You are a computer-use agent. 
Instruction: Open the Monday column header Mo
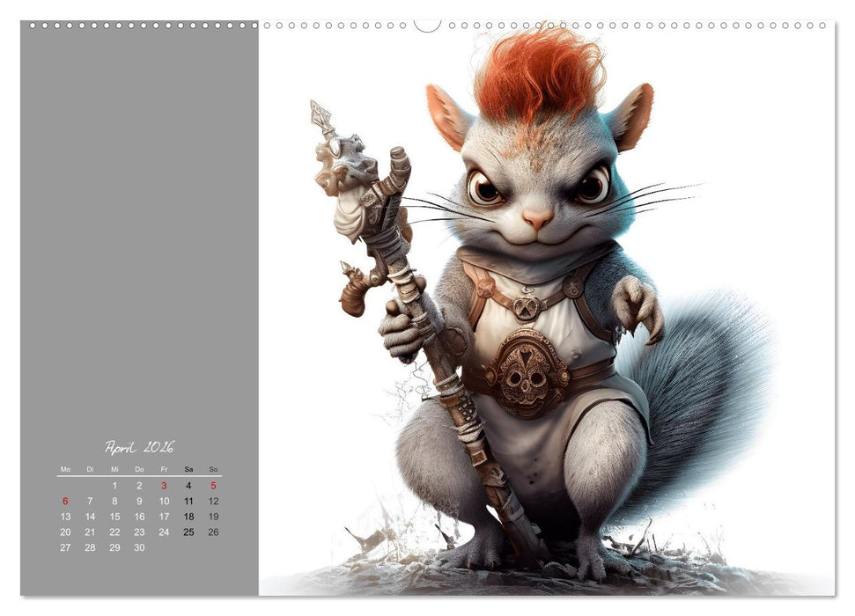(x=65, y=469)
